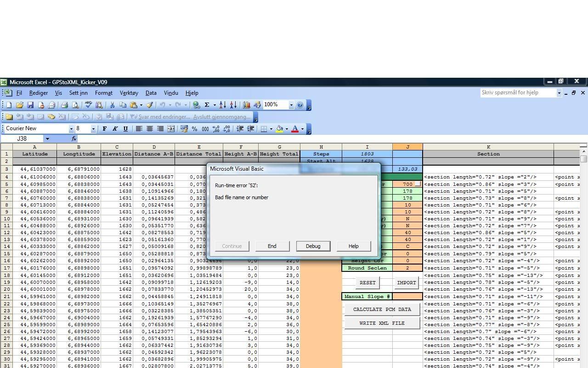
Task: Toggle center alignment
Action: [149, 129]
